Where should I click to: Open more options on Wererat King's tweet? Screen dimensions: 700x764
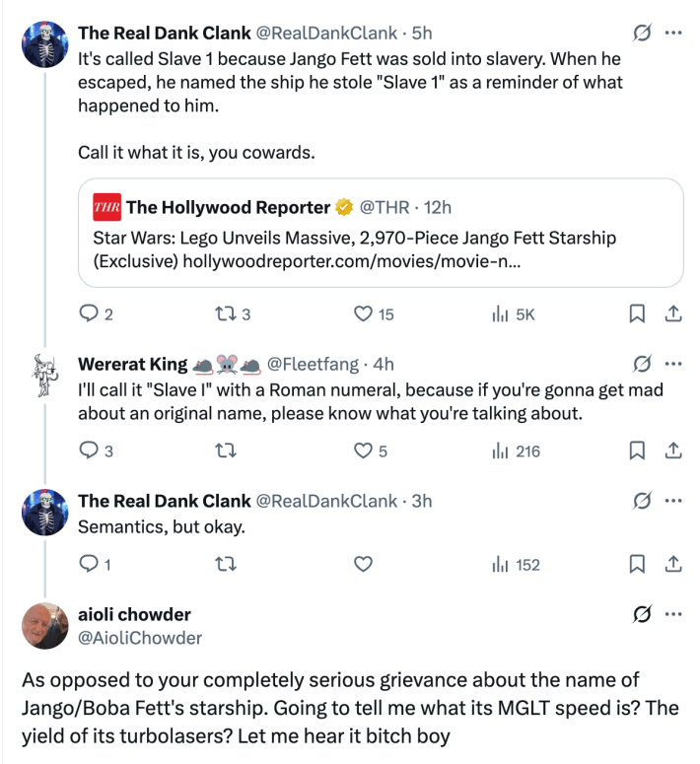pos(673,365)
